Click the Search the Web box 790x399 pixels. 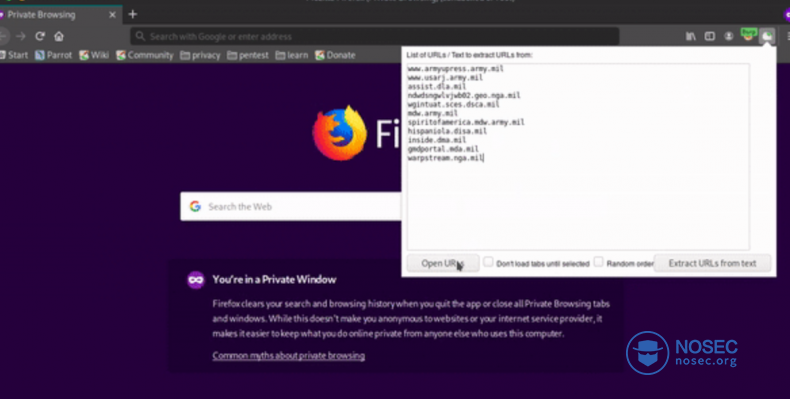pyautogui.click(x=291, y=207)
